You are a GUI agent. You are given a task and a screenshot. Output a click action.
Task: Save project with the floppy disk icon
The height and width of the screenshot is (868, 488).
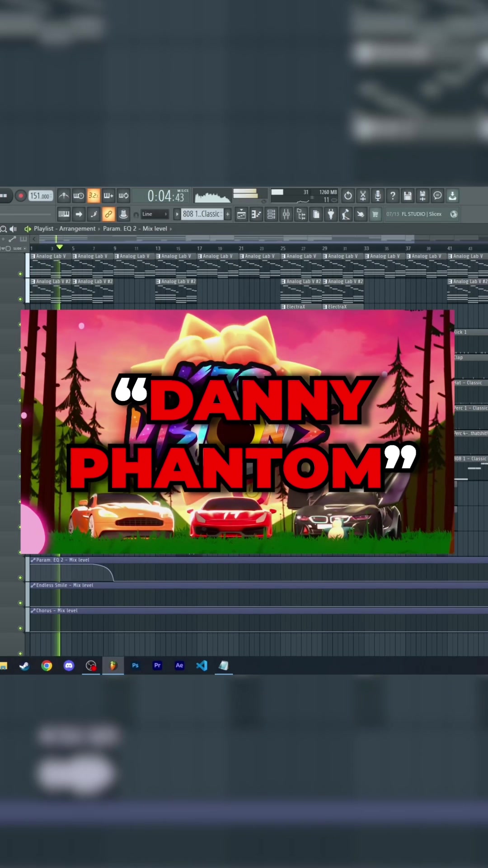pos(408,196)
